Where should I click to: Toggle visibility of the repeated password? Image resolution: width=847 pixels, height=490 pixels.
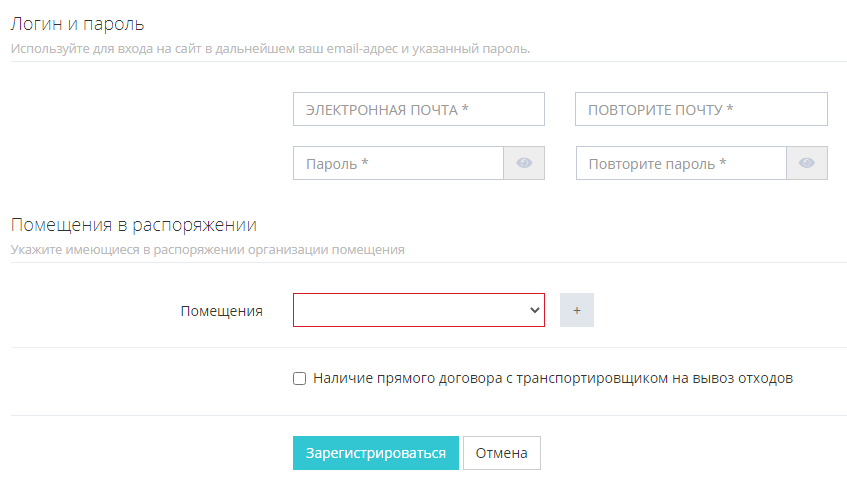[x=807, y=163]
